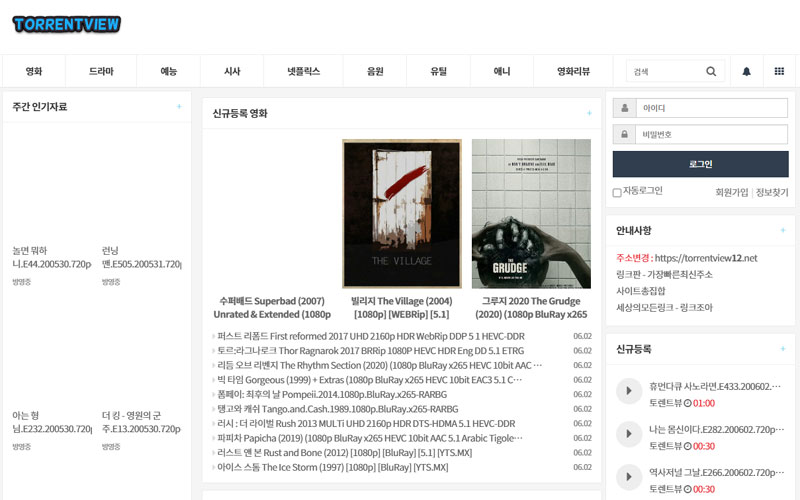Open 그루지 2020 The Grudge title link

pyautogui.click(x=531, y=308)
